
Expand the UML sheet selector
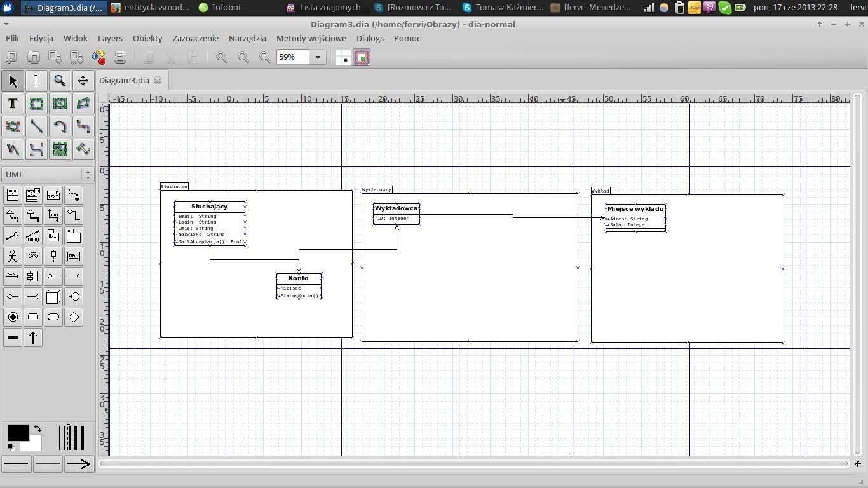click(87, 174)
